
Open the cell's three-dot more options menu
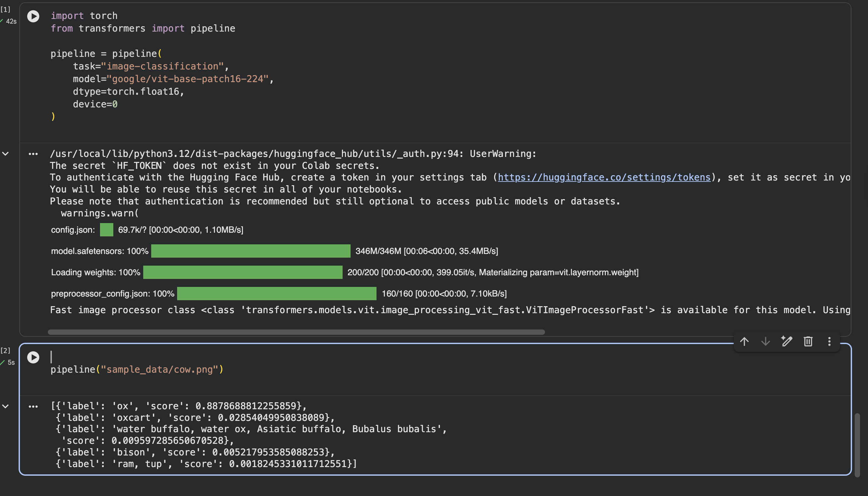tap(829, 341)
